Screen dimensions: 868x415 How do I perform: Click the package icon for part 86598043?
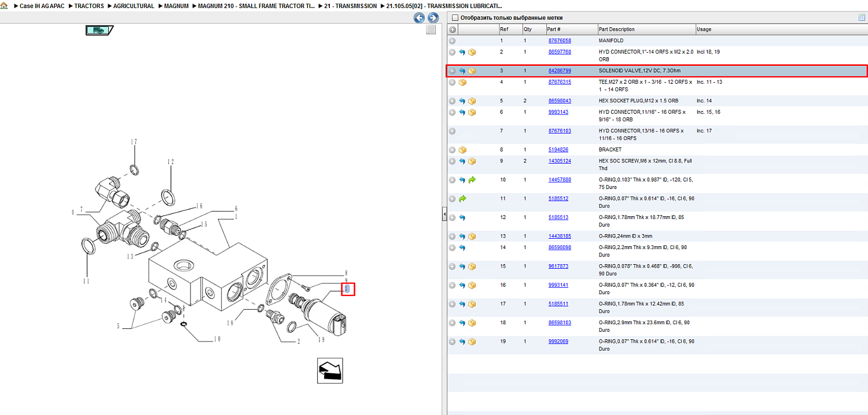(x=472, y=101)
